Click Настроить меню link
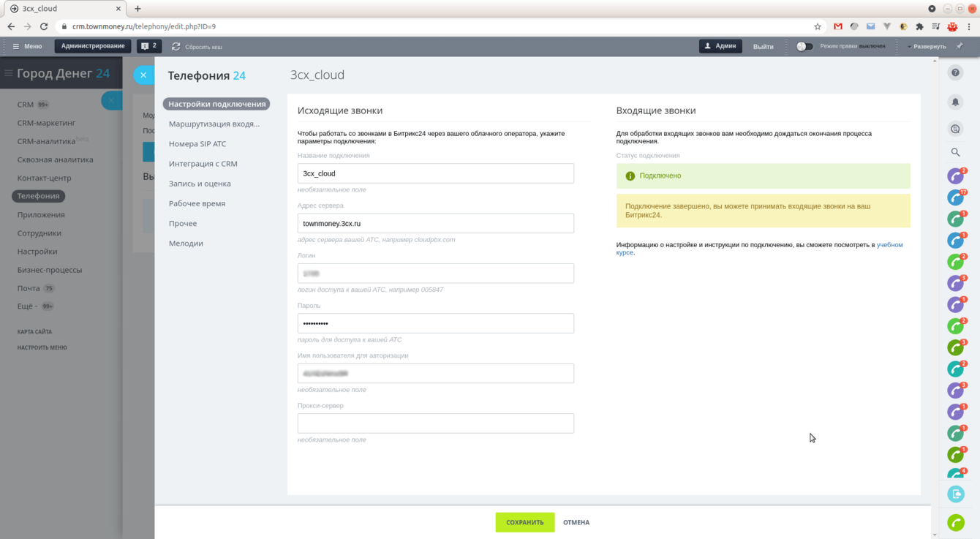 (42, 347)
